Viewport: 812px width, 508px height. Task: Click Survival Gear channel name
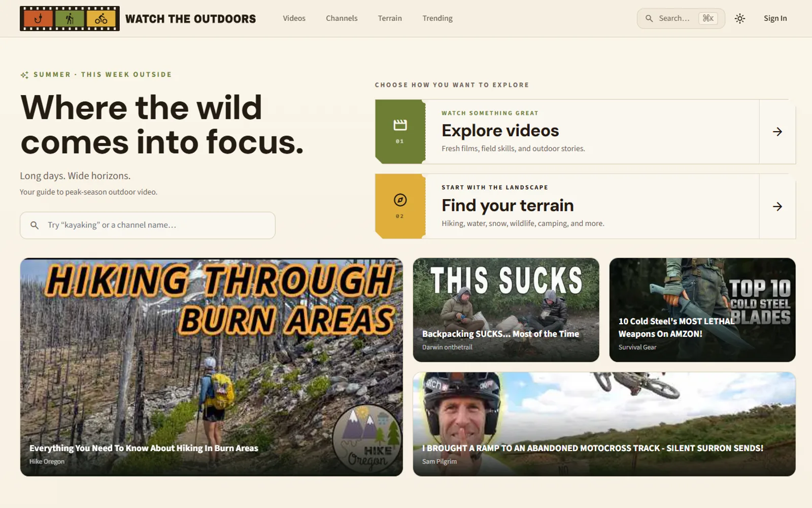click(637, 347)
